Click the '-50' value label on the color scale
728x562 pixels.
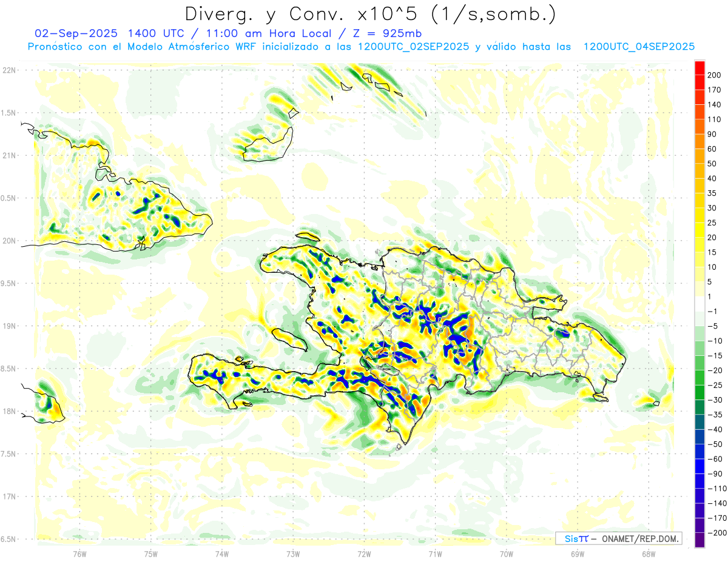(x=713, y=444)
